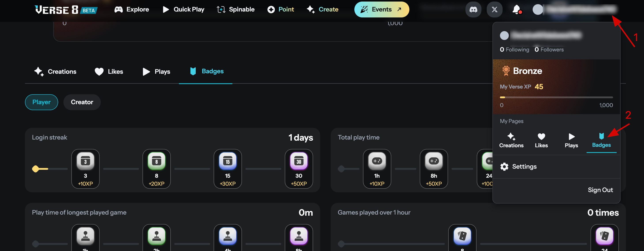This screenshot has height=251, width=644.
Task: Go to Plays in My Pages
Action: [x=571, y=140]
